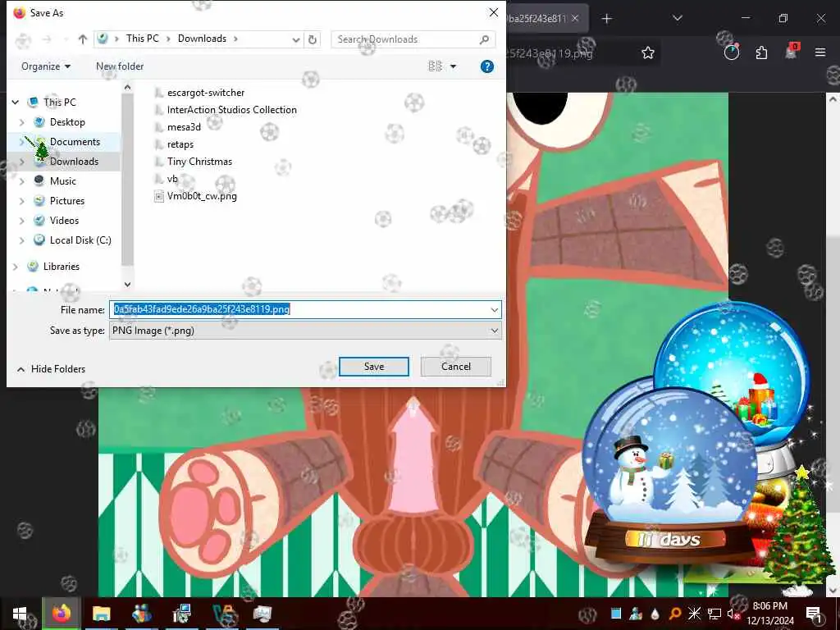Click the snowflake tray icon

[x=694, y=614]
